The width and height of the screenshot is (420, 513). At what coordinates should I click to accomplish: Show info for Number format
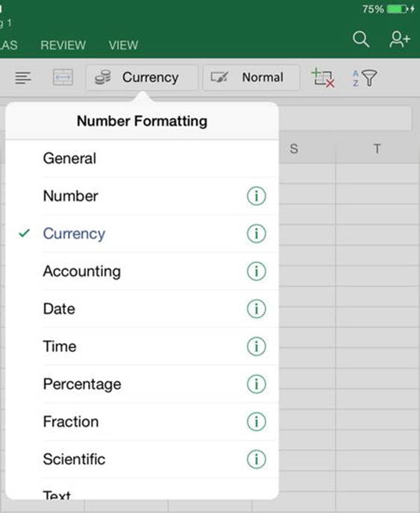(x=257, y=196)
